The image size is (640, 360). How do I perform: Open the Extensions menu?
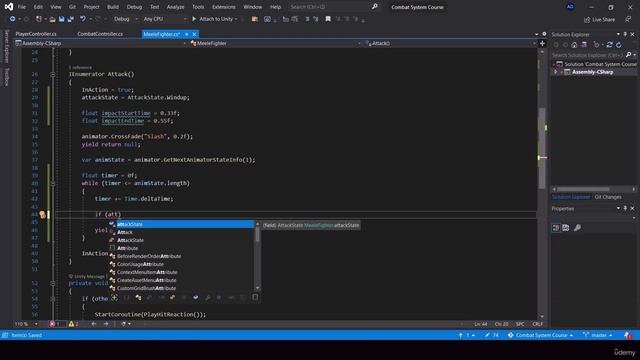(224, 7)
